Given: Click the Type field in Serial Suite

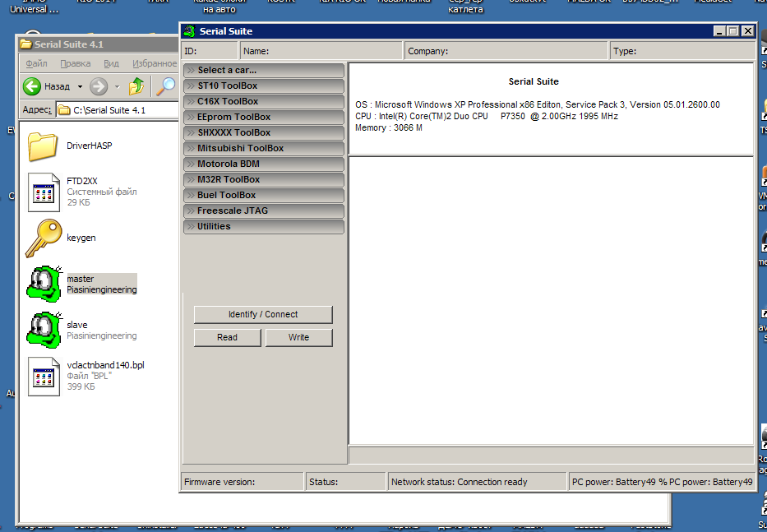Looking at the screenshot, I should click(x=682, y=51).
